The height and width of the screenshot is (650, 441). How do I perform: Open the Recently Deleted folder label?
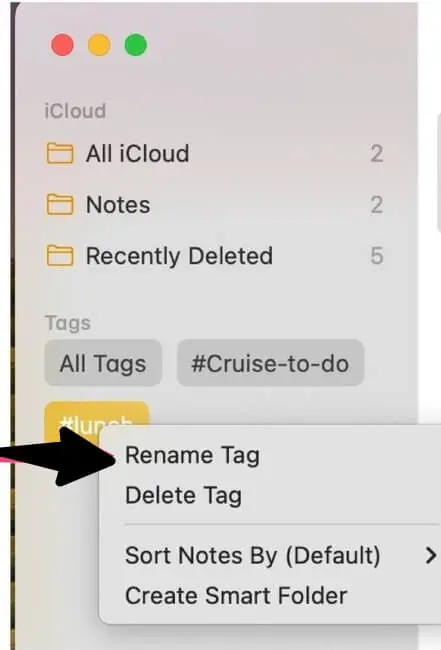(x=179, y=255)
